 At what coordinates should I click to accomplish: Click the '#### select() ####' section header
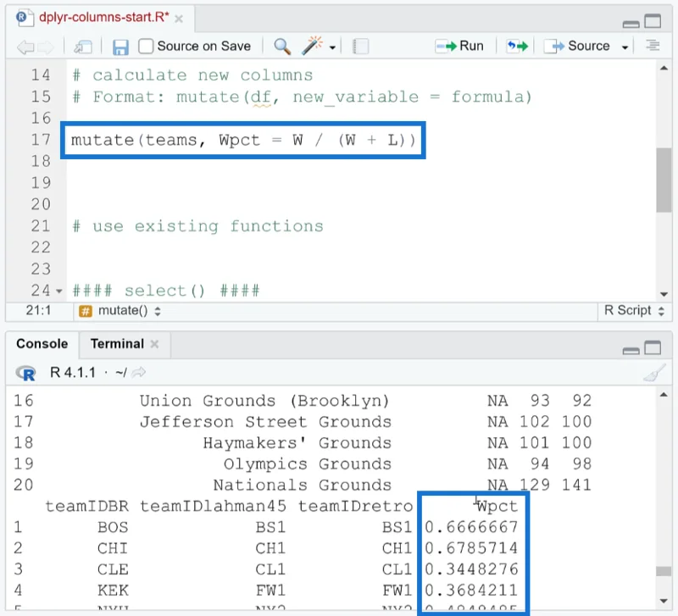(166, 291)
